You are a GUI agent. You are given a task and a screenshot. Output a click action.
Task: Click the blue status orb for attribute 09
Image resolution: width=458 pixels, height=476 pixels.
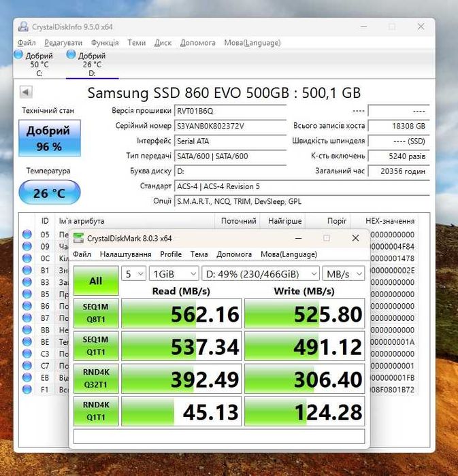pyautogui.click(x=27, y=246)
